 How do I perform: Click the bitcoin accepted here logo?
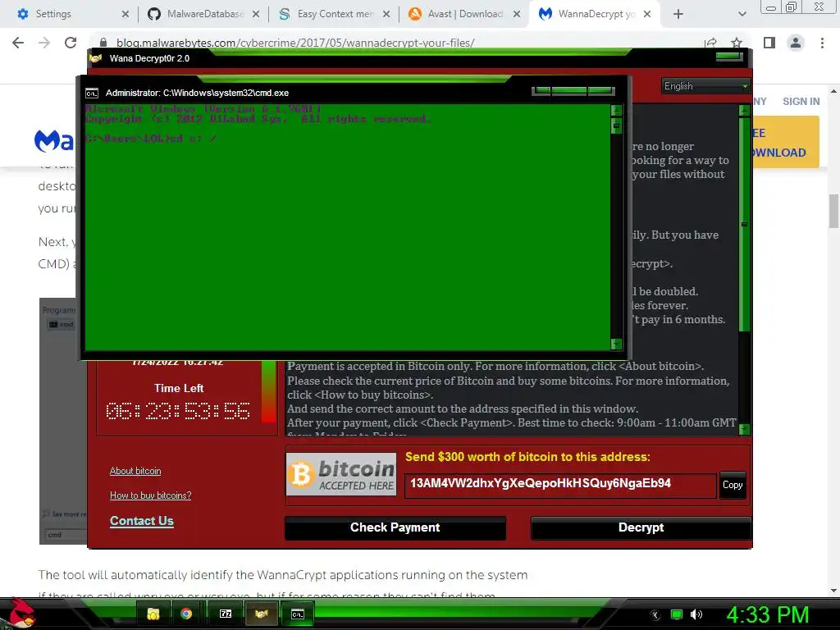341,475
